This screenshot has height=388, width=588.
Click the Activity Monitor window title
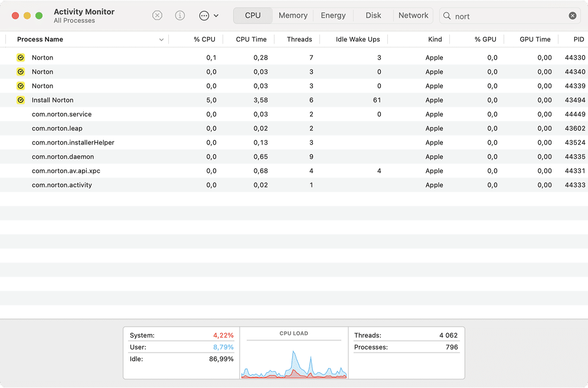(84, 12)
